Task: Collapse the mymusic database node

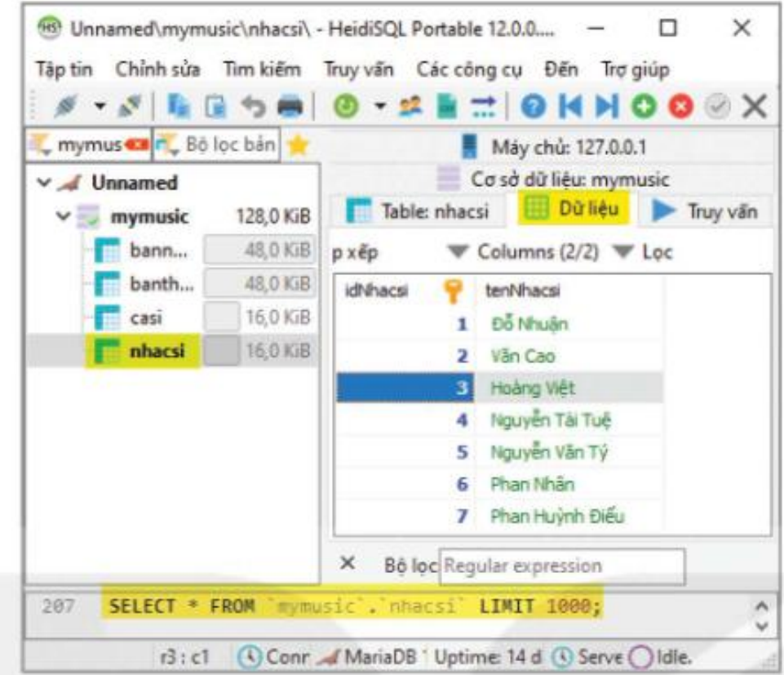Action: (63, 216)
